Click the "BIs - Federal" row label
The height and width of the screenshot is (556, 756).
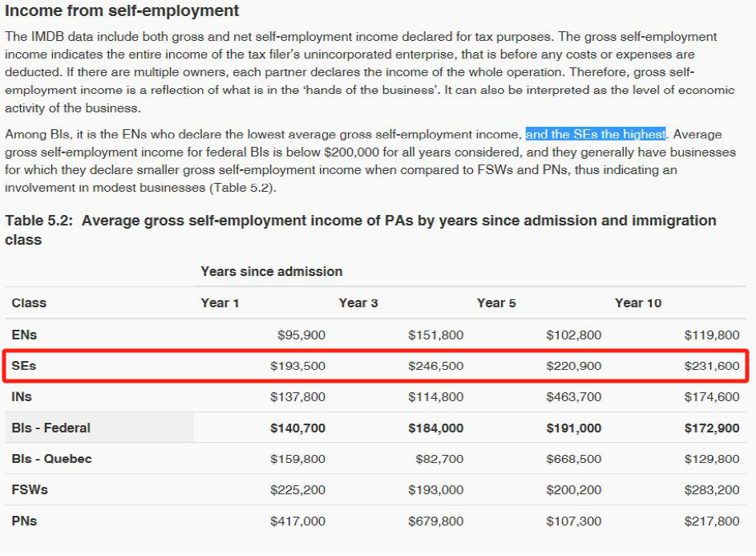(x=51, y=428)
